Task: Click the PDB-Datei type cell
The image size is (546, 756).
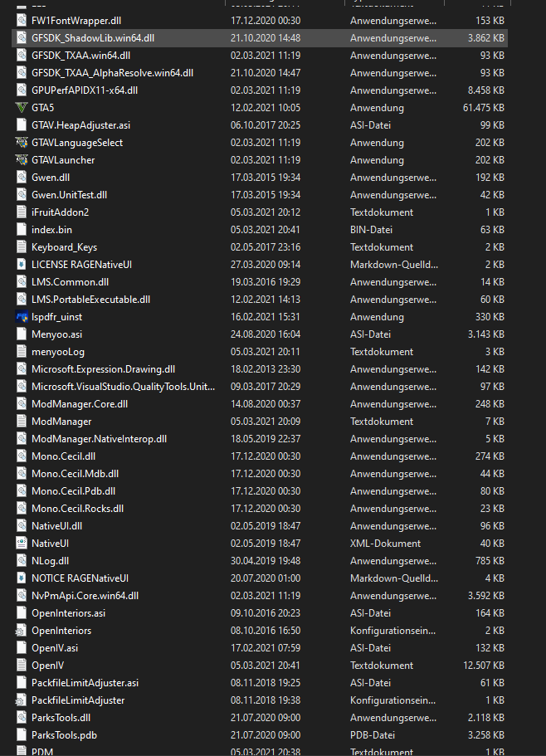Action: click(372, 734)
